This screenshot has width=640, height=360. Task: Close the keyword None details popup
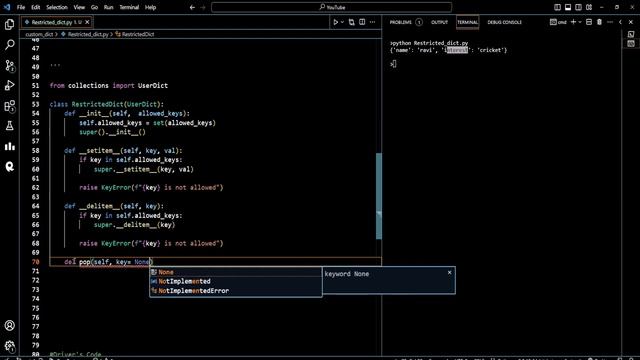pyautogui.click(x=449, y=272)
